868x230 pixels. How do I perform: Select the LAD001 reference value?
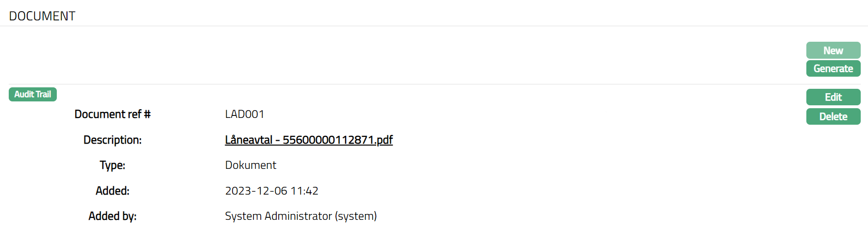point(245,114)
